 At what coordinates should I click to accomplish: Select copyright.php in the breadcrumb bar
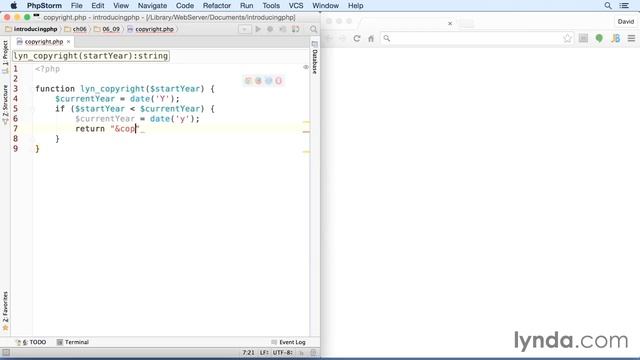point(151,29)
